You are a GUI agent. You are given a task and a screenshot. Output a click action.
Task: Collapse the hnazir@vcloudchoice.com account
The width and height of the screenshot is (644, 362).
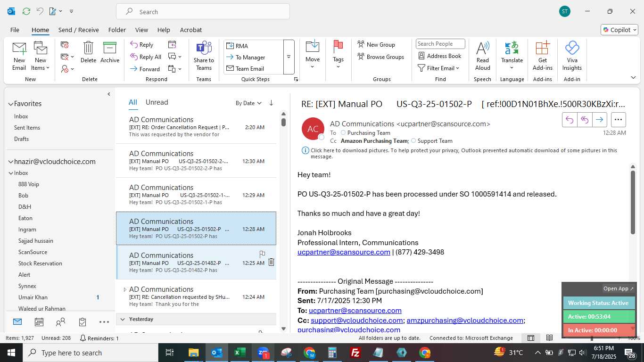tap(10, 162)
